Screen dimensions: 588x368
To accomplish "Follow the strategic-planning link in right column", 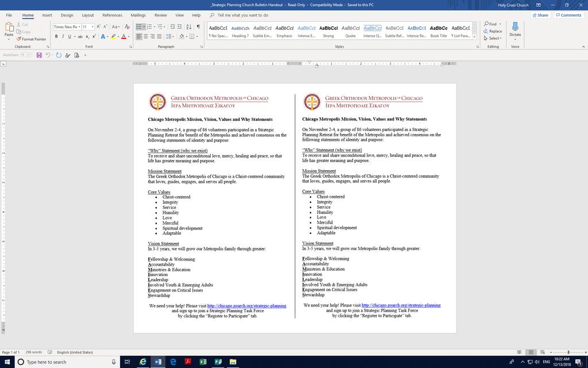I will tap(401, 305).
